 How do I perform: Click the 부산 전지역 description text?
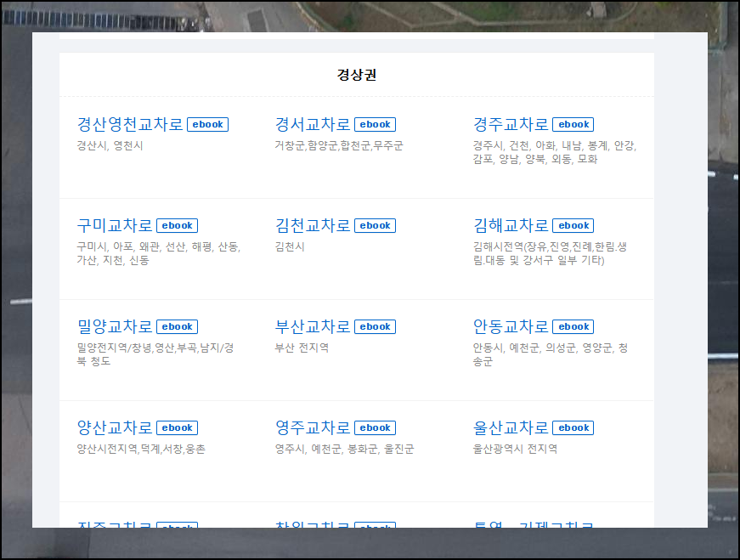tap(302, 348)
